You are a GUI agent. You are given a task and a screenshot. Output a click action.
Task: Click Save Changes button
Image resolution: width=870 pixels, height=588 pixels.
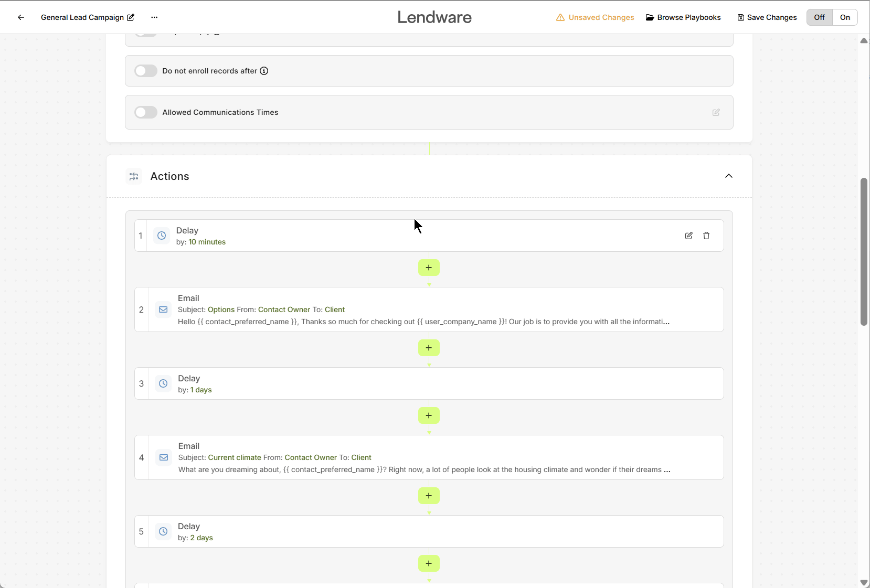click(x=767, y=17)
